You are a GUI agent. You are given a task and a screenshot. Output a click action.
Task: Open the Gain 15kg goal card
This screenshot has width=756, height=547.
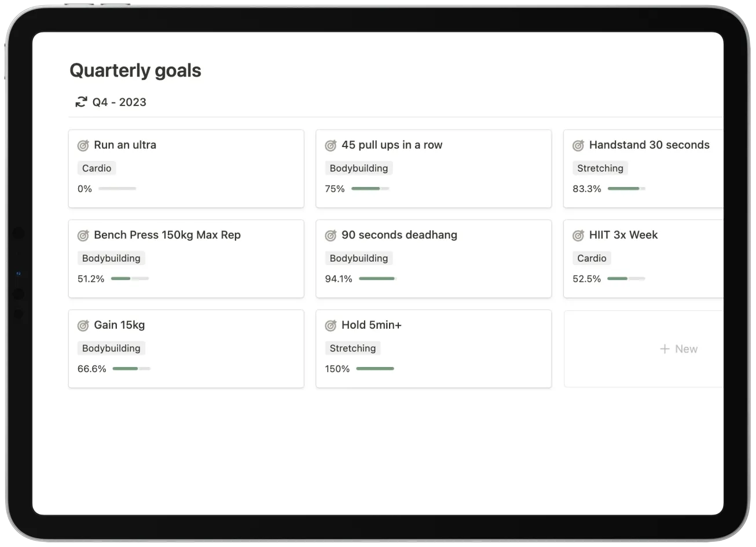tap(186, 348)
